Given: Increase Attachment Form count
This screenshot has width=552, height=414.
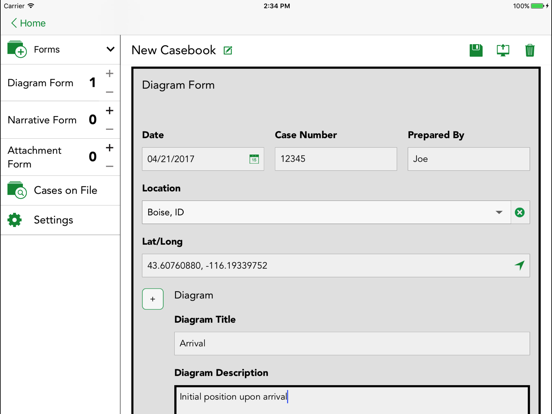Looking at the screenshot, I should click(x=109, y=148).
